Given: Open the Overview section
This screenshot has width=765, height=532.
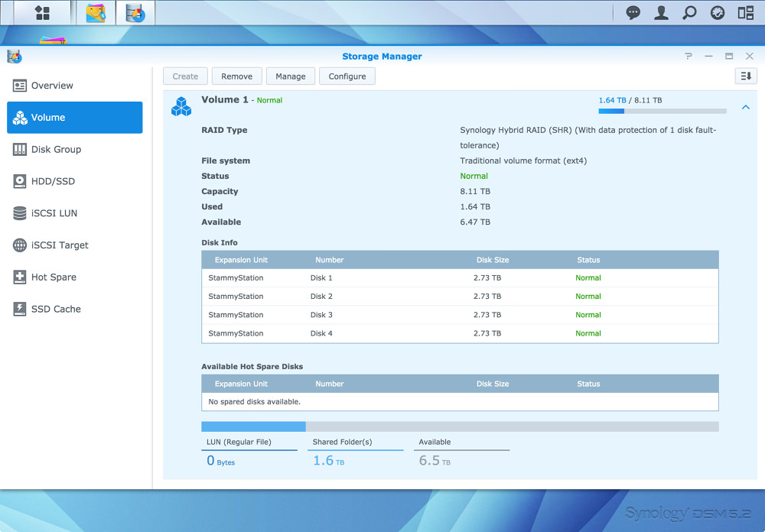Looking at the screenshot, I should pos(52,86).
